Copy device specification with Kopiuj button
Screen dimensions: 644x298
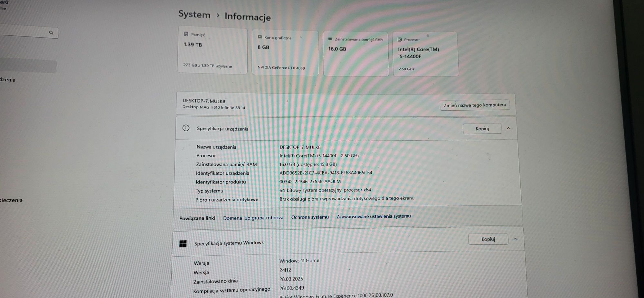point(482,129)
